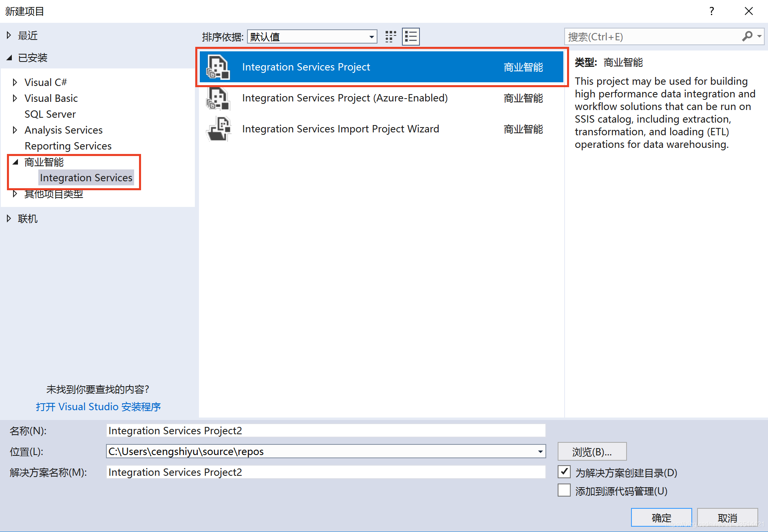Click the solution name input field
The width and height of the screenshot is (768, 532).
coord(326,472)
